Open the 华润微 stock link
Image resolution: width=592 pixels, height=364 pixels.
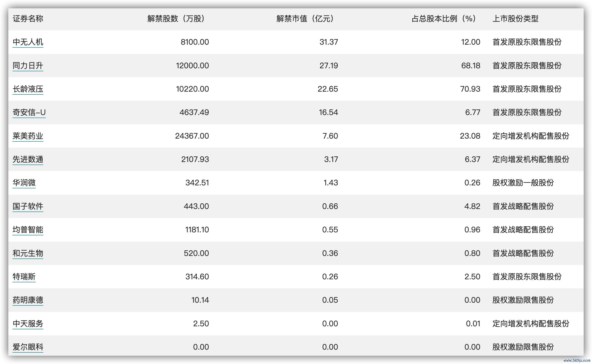pyautogui.click(x=24, y=183)
